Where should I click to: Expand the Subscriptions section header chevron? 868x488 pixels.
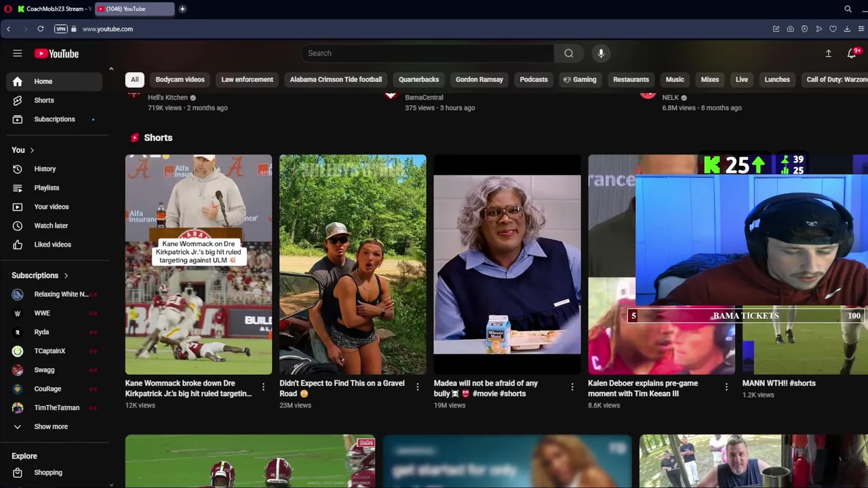[x=66, y=276]
